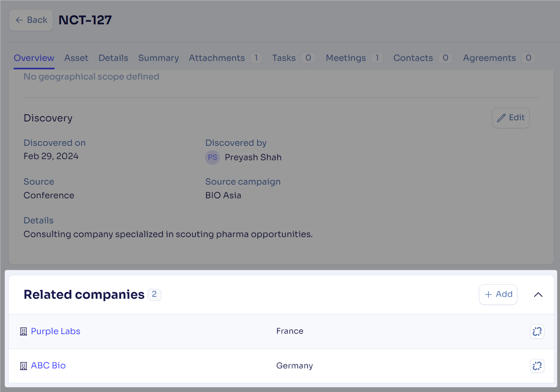Viewport: 560px width, 392px height.
Task: Click the unlink icon for Purple Labs
Action: (537, 331)
